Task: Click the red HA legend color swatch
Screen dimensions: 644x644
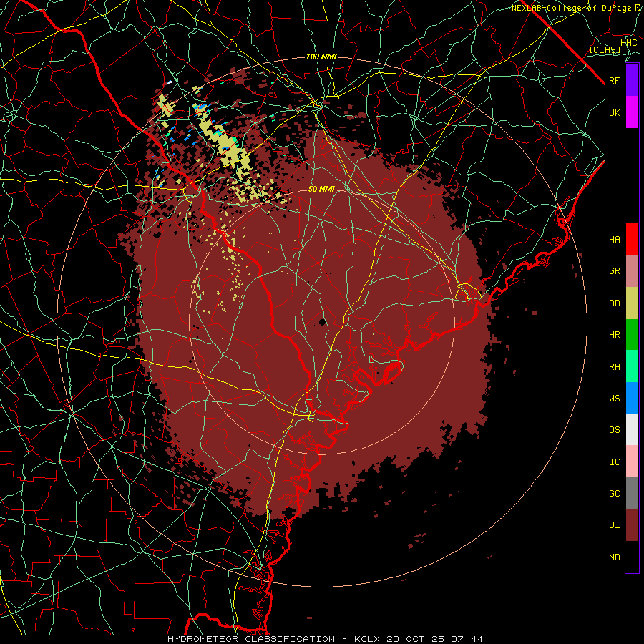Action: pos(632,239)
